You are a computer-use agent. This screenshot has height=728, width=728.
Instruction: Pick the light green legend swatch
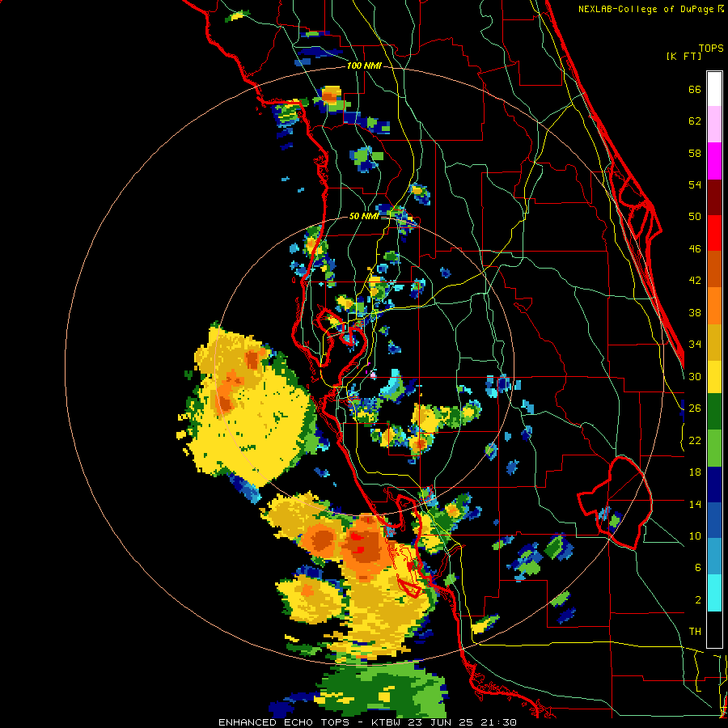point(714,448)
